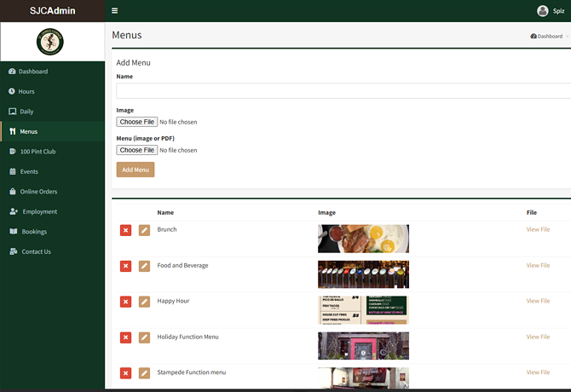Click delete icon for Holiday Function Menu

(126, 337)
